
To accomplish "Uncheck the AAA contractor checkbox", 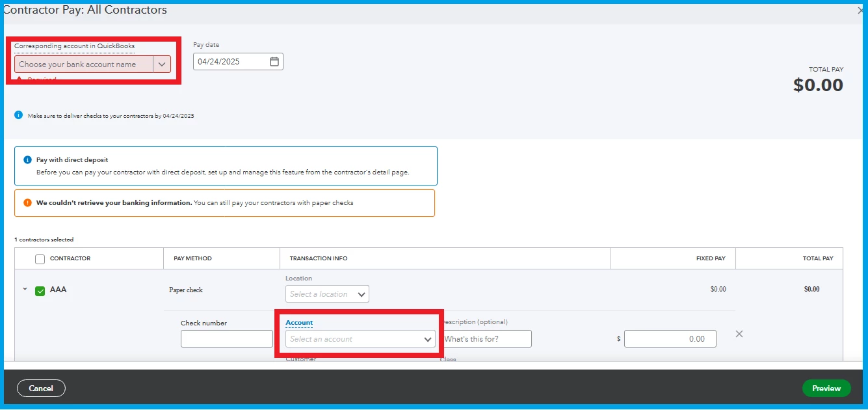I will tap(40, 291).
